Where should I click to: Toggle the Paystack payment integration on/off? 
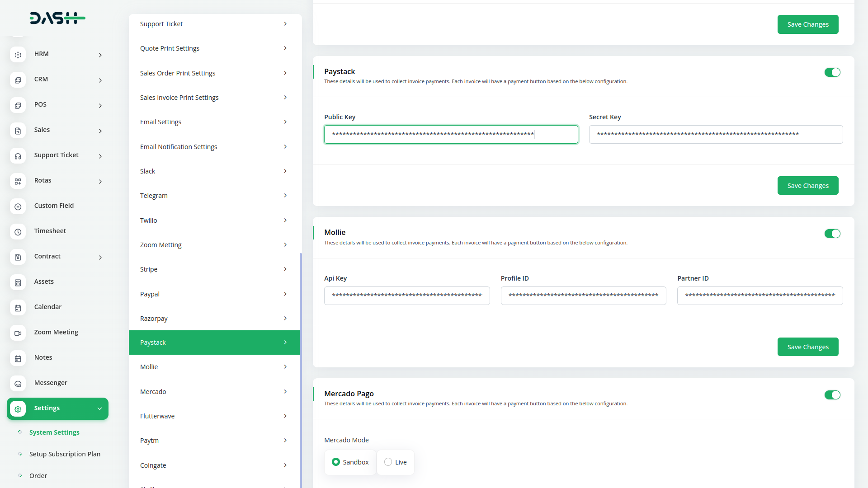(x=832, y=72)
